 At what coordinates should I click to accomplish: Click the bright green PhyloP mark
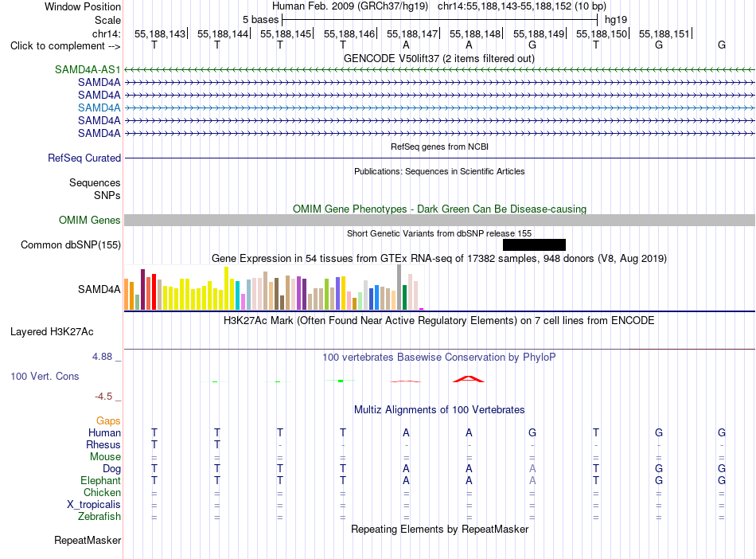click(x=341, y=381)
